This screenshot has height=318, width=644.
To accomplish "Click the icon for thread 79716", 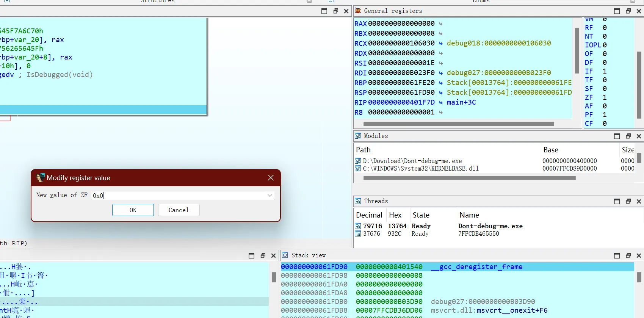I will [358, 226].
